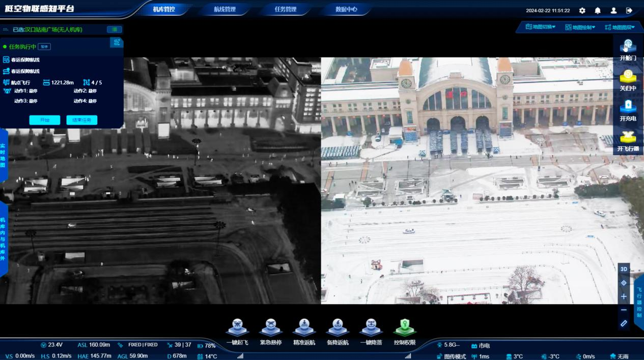The image size is (644, 360).
Task: Click the 备降返航 alternate landing icon
Action: 338,328
